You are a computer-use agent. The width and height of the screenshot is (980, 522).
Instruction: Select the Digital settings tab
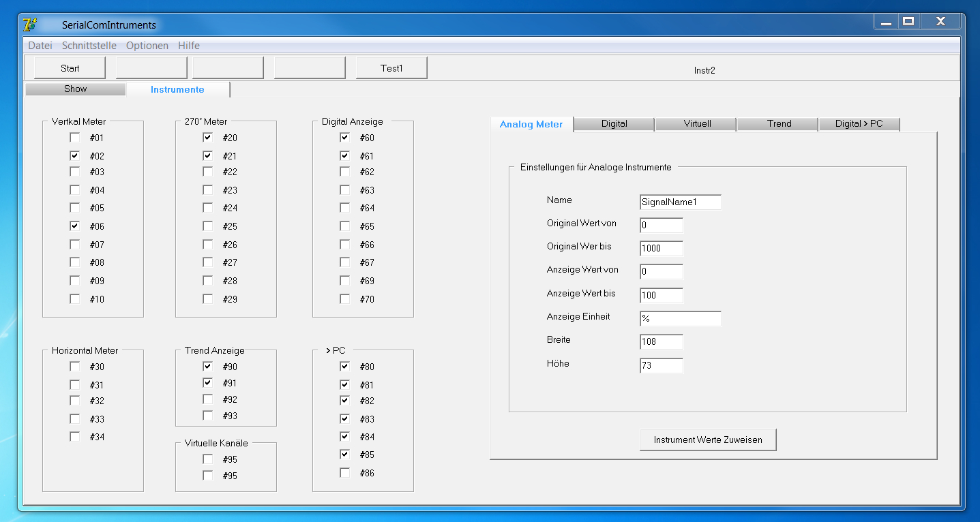tap(614, 124)
